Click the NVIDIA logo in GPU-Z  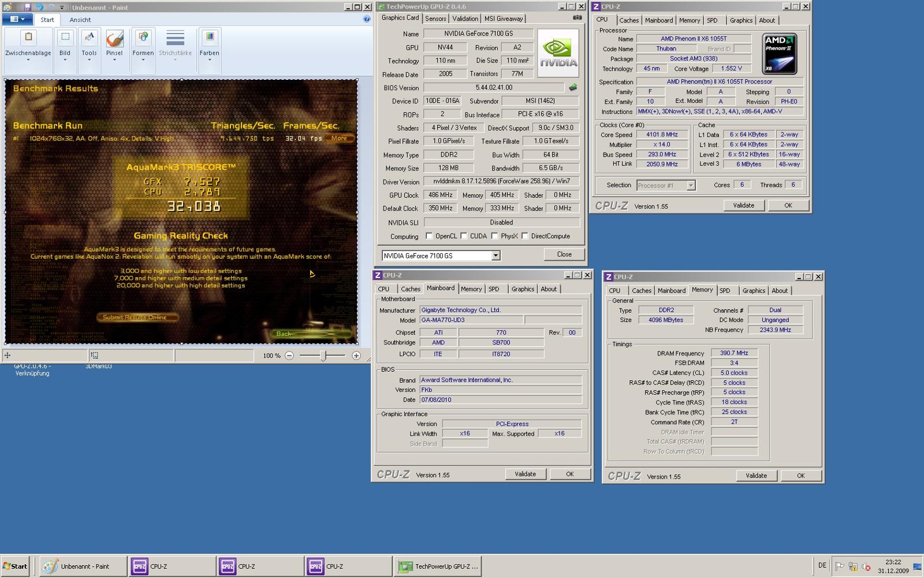point(558,53)
